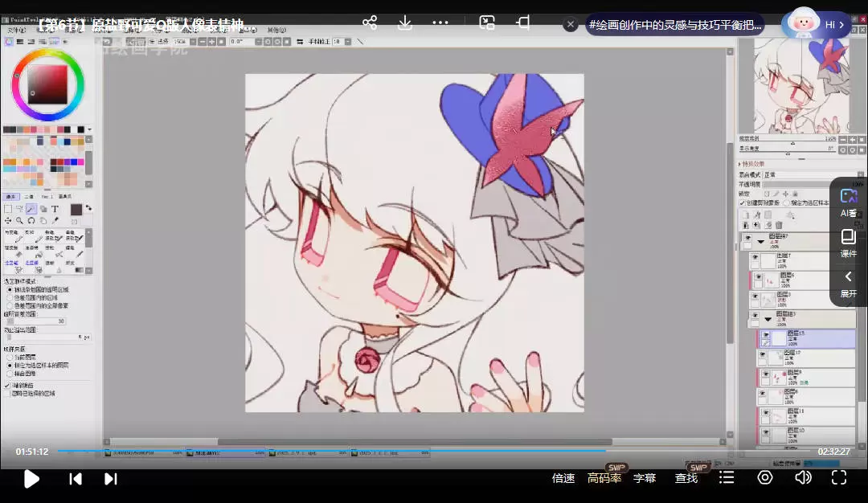The width and height of the screenshot is (868, 503).
Task: Select the lasso selection tool in SAI
Action: tap(19, 209)
